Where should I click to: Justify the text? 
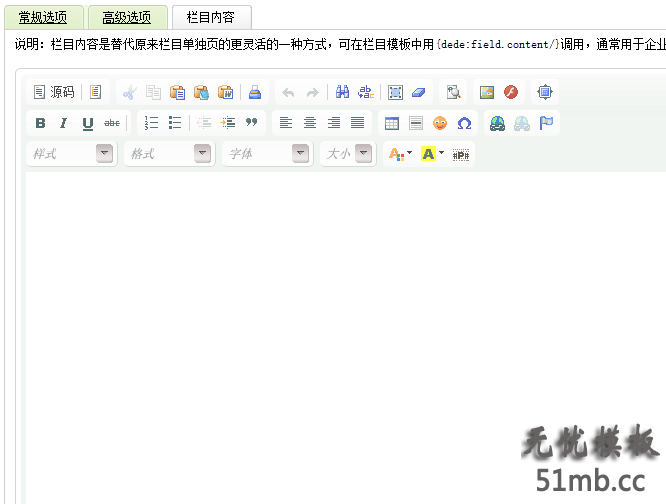pos(358,123)
